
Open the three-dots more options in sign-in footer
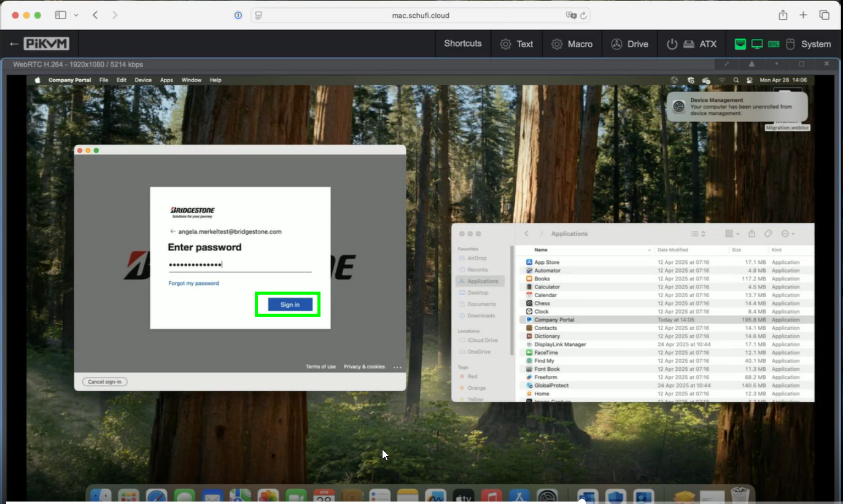coord(397,367)
